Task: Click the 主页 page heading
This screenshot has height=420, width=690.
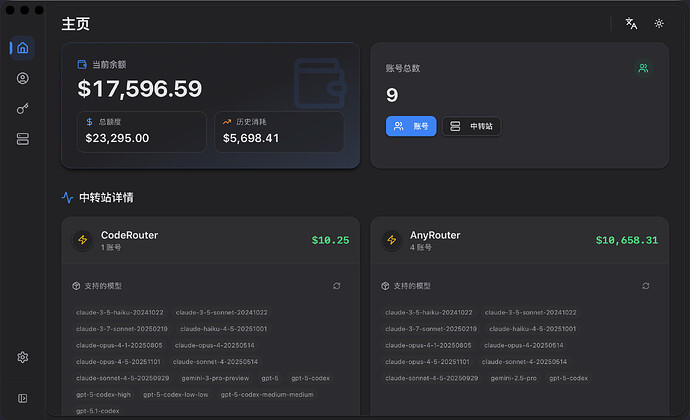Action: coord(76,24)
